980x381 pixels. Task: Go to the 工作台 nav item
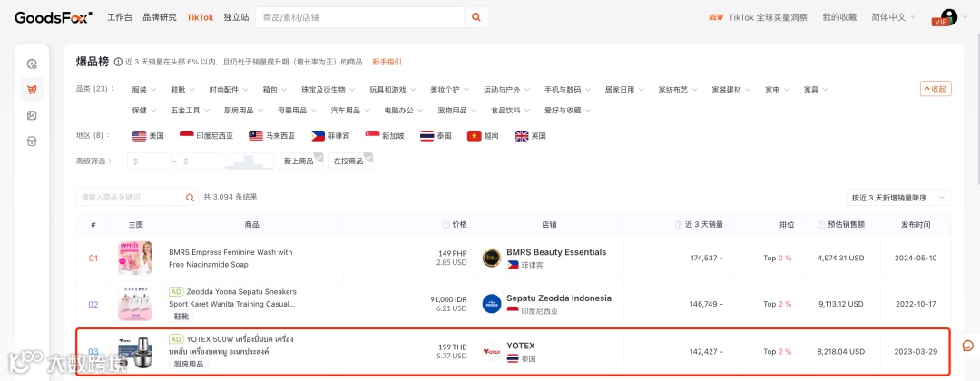point(120,17)
